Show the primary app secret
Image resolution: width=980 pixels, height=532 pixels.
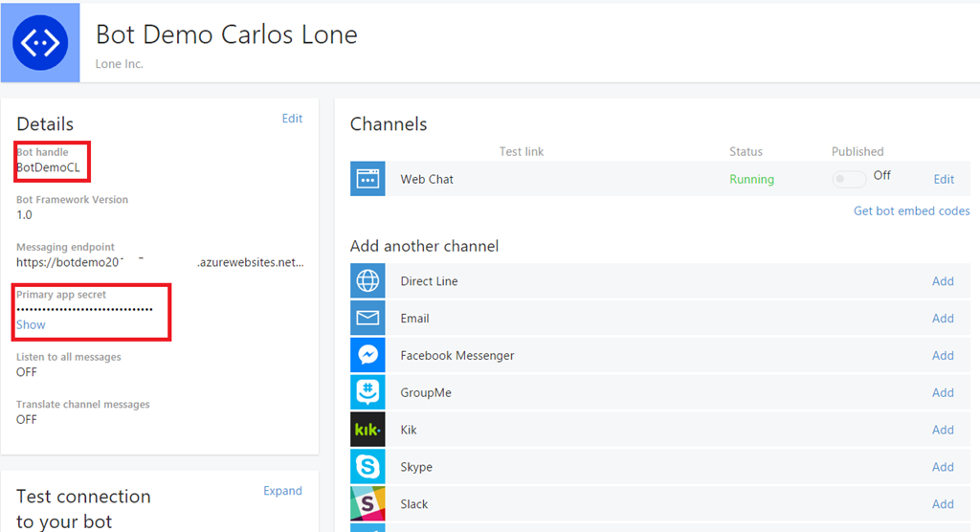pos(31,324)
